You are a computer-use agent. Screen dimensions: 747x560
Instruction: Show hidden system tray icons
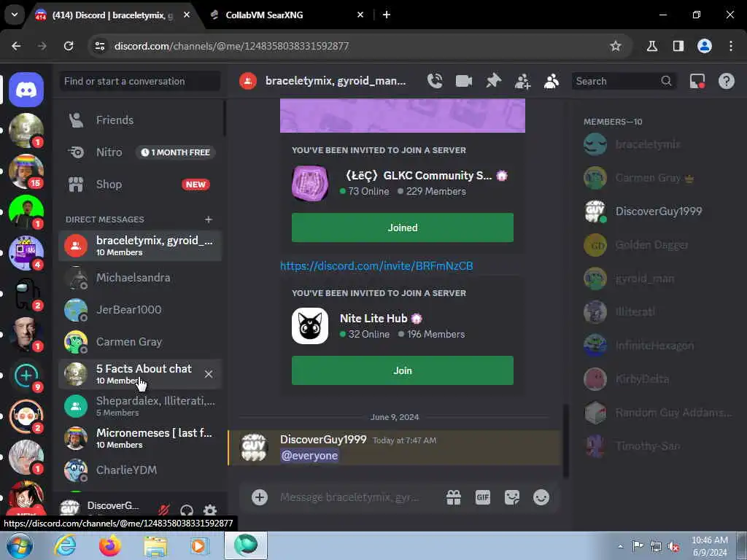pyautogui.click(x=620, y=546)
